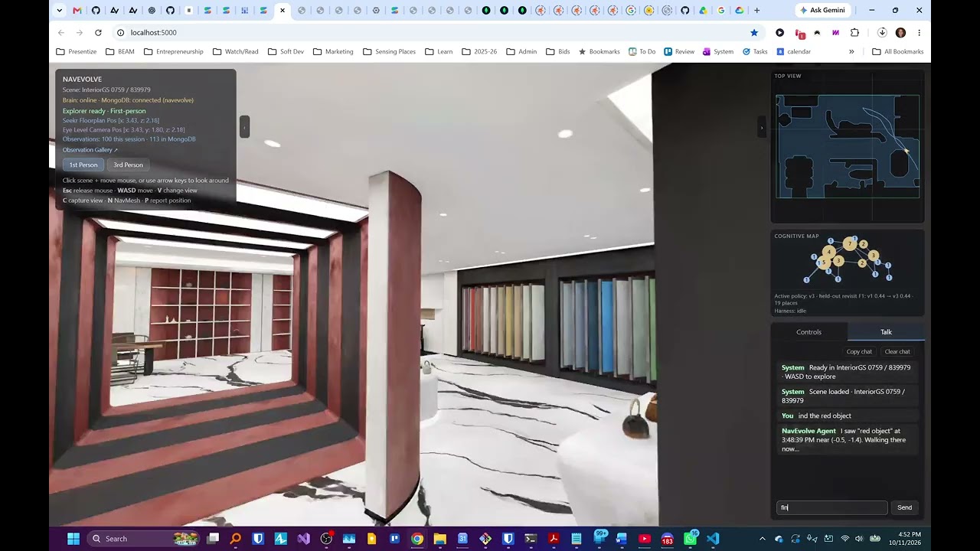
Task: Bookmark this page with the star icon
Action: pyautogui.click(x=754, y=33)
